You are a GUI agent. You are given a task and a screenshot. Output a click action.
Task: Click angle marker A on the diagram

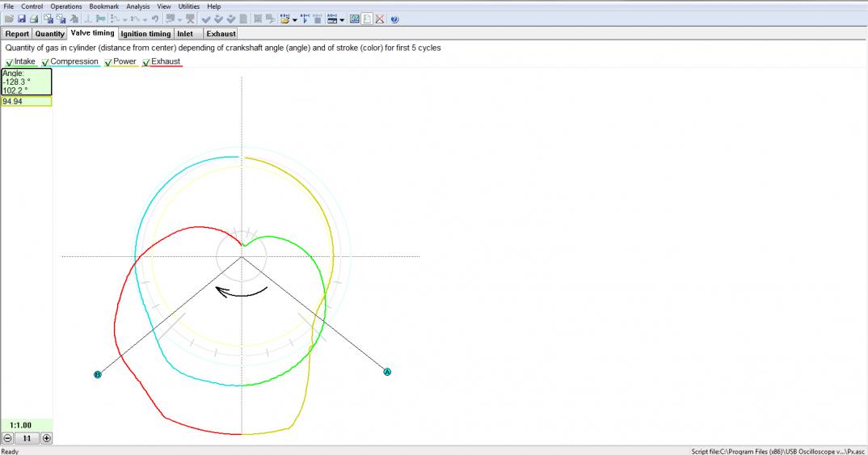[x=387, y=372]
